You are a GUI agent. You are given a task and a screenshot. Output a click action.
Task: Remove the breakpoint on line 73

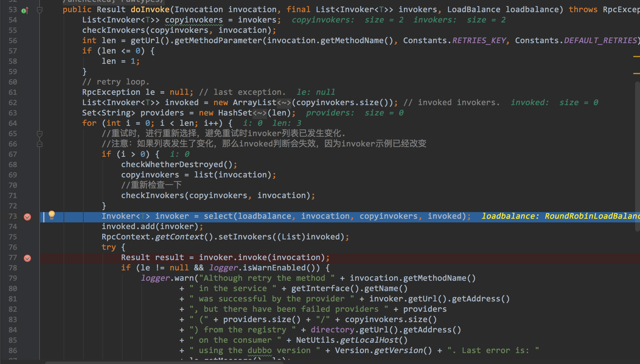[27, 217]
